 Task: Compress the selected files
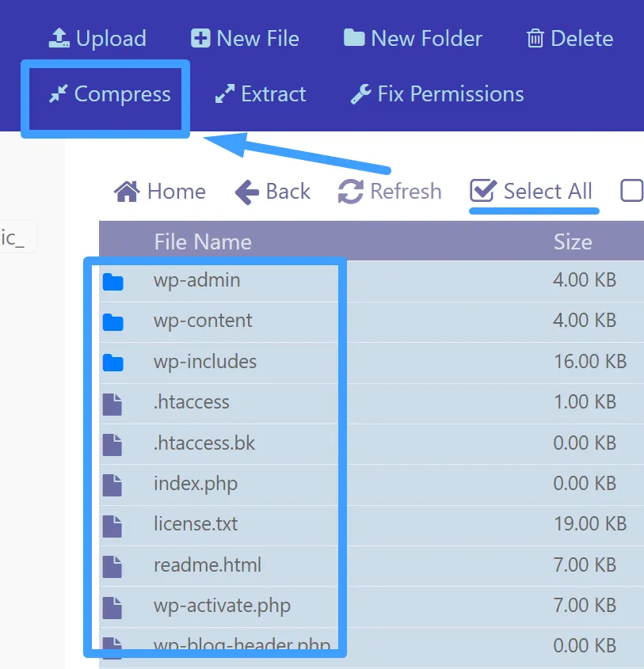[109, 94]
